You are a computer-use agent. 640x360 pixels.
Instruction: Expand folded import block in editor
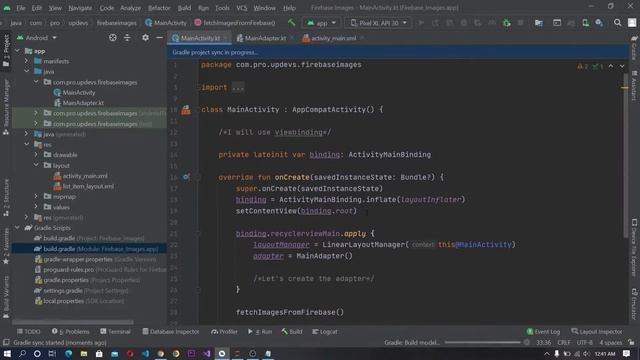[238, 87]
